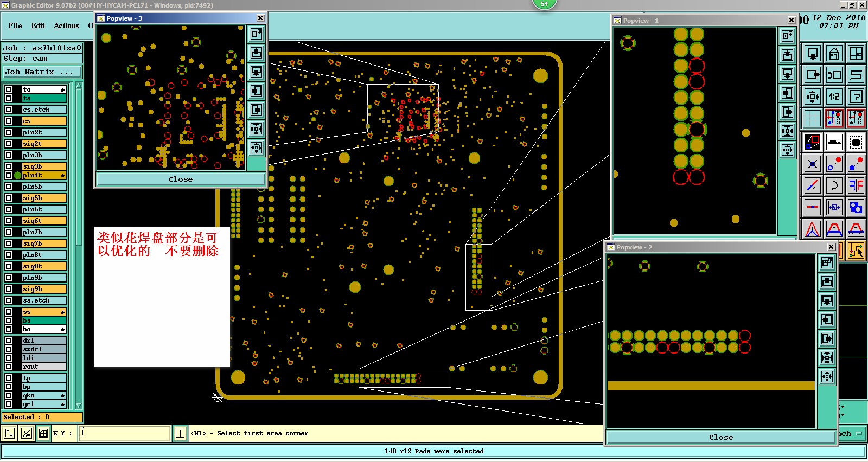Open the Edit menu
Viewport: 868px width, 462px height.
(38, 25)
